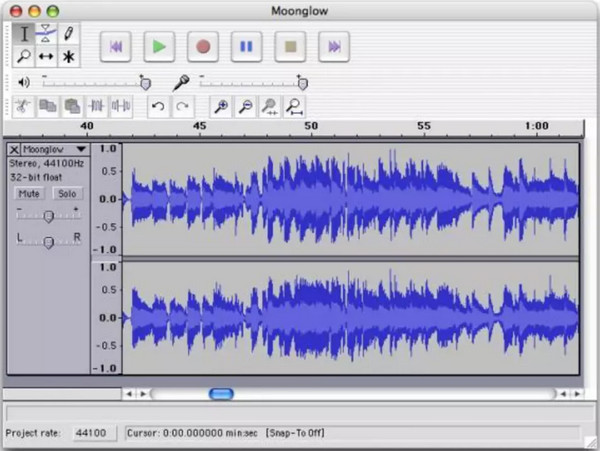Start recording with the Record button
Screen dimensions: 600x451
coord(203,46)
